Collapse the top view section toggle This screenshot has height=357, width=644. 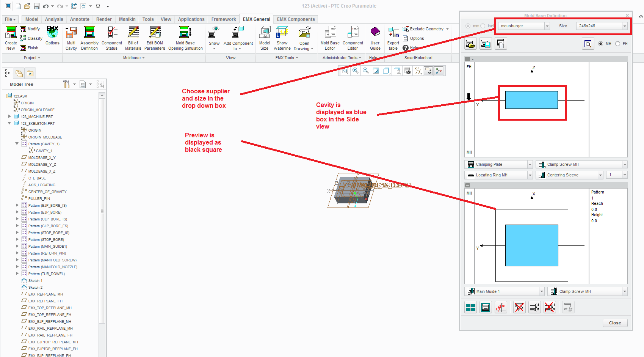(x=467, y=186)
